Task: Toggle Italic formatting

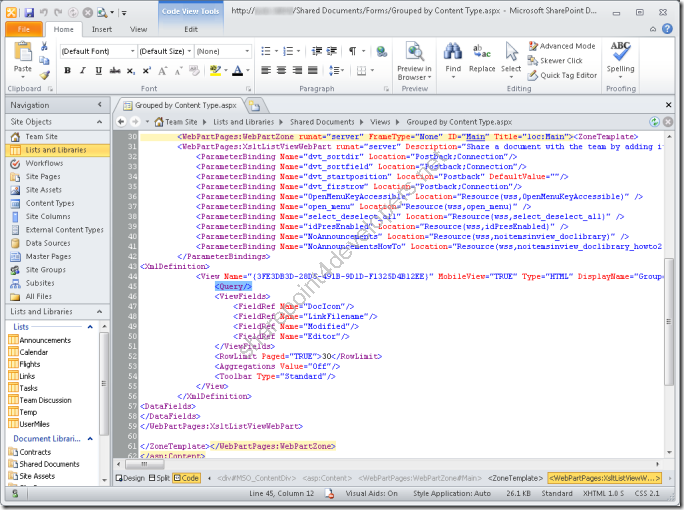Action: pyautogui.click(x=83, y=70)
